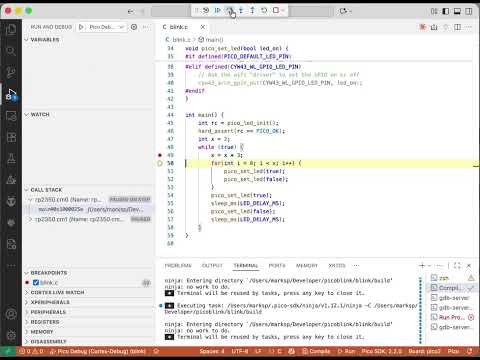This screenshot has width=480, height=360.
Task: Click Restart in the debug toolbar
Action: point(264,11)
